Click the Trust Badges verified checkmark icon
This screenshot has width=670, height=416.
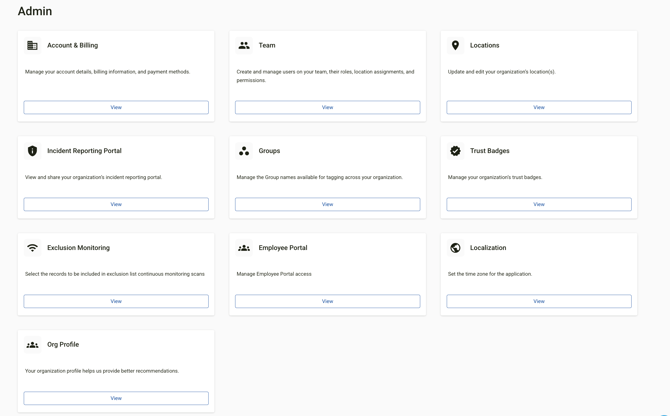click(x=455, y=151)
